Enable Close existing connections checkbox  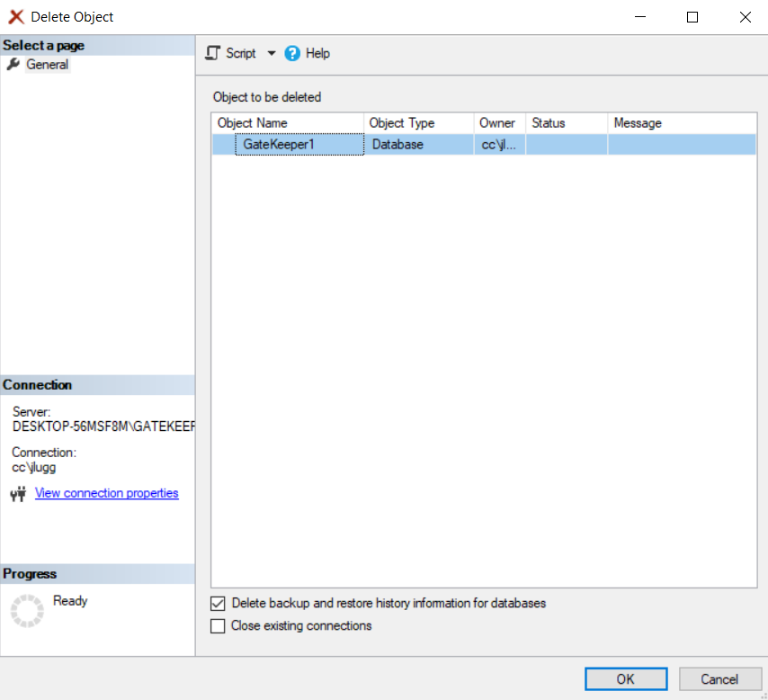pyautogui.click(x=218, y=626)
